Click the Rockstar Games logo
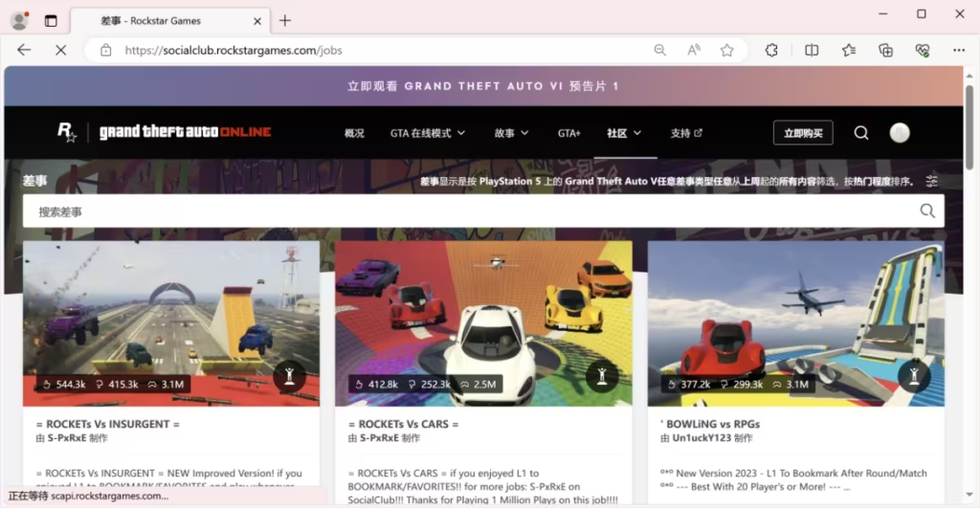Image resolution: width=980 pixels, height=508 pixels. coord(67,132)
